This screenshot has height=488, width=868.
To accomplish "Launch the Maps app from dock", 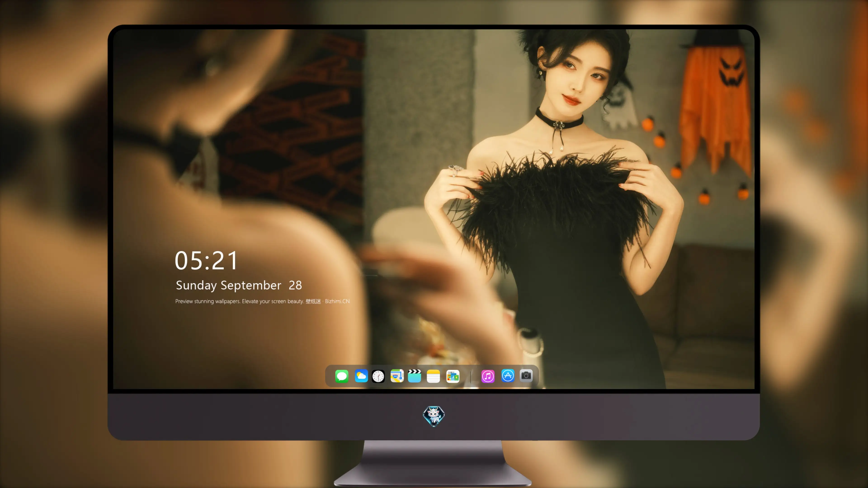I will pyautogui.click(x=397, y=376).
